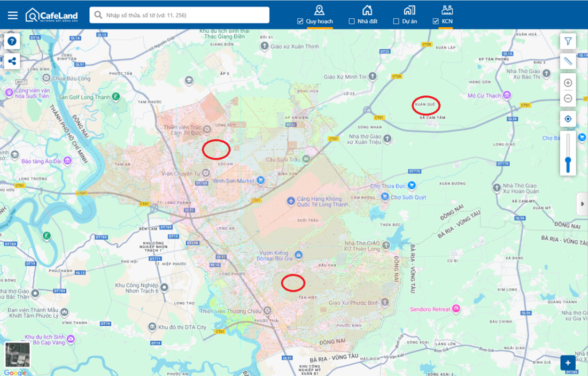Open the hamburger menu
The height and width of the screenshot is (376, 588).
click(x=12, y=15)
